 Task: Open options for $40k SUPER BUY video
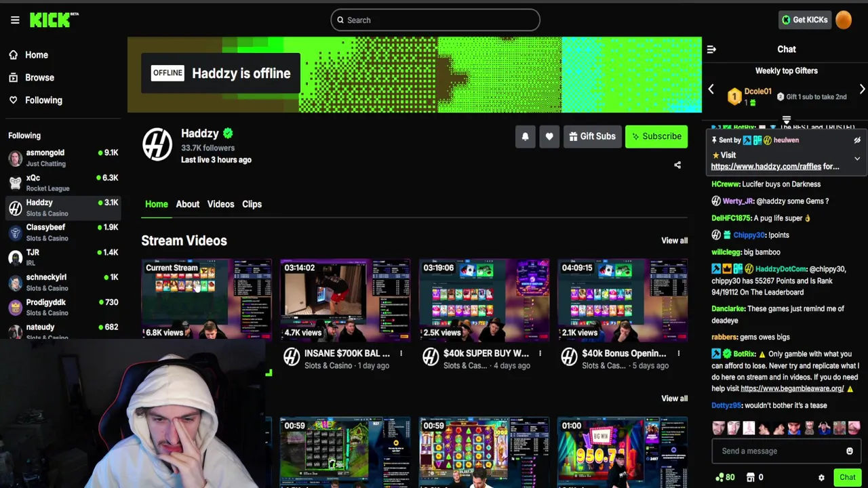[540, 353]
